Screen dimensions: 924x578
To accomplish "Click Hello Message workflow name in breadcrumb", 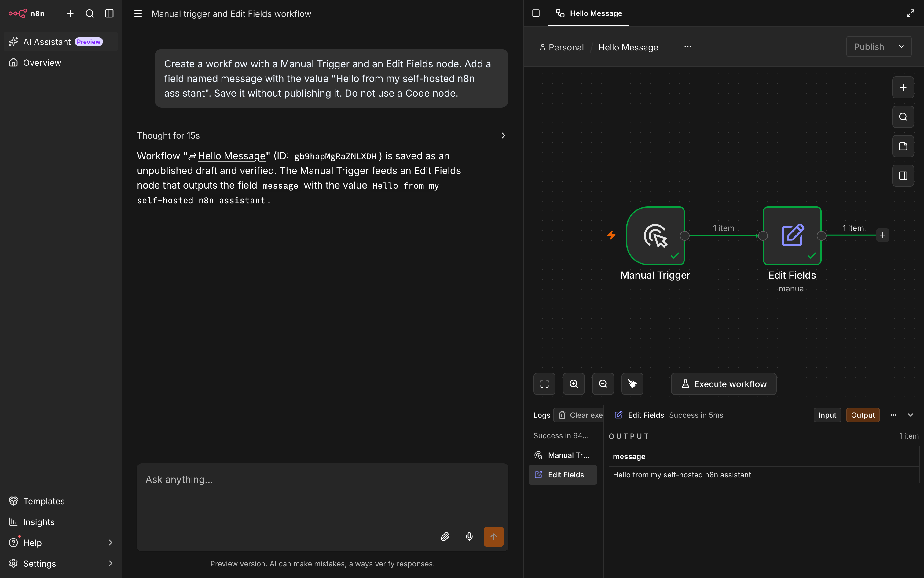I will coord(628,47).
